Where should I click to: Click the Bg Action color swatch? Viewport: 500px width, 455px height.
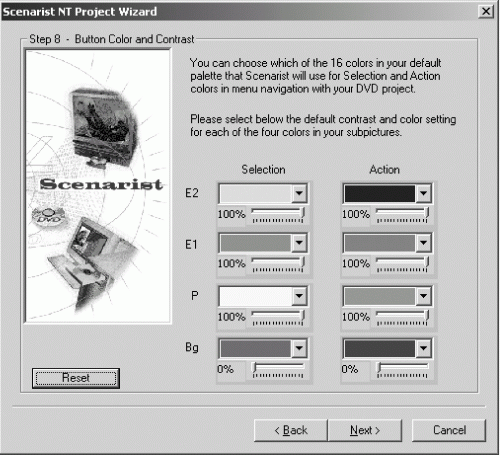[380, 348]
